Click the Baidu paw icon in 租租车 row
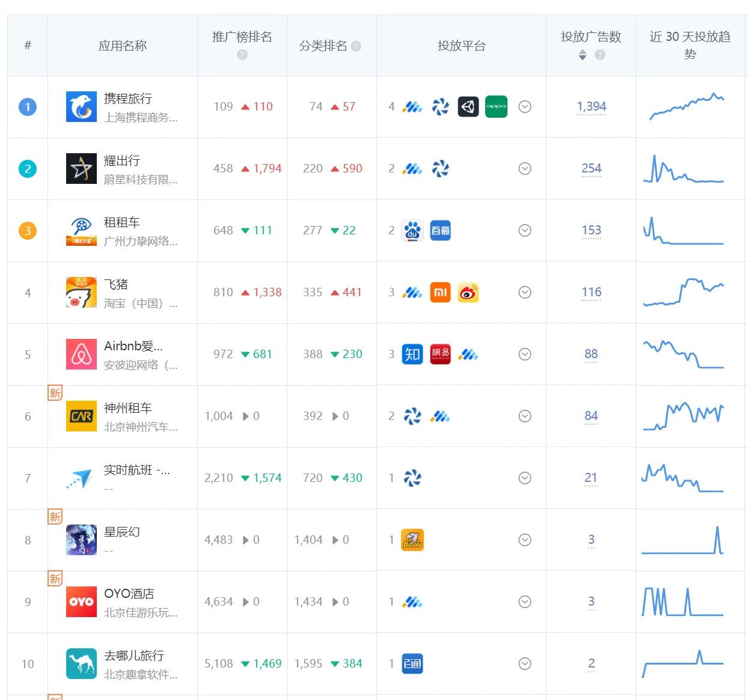 (x=412, y=230)
